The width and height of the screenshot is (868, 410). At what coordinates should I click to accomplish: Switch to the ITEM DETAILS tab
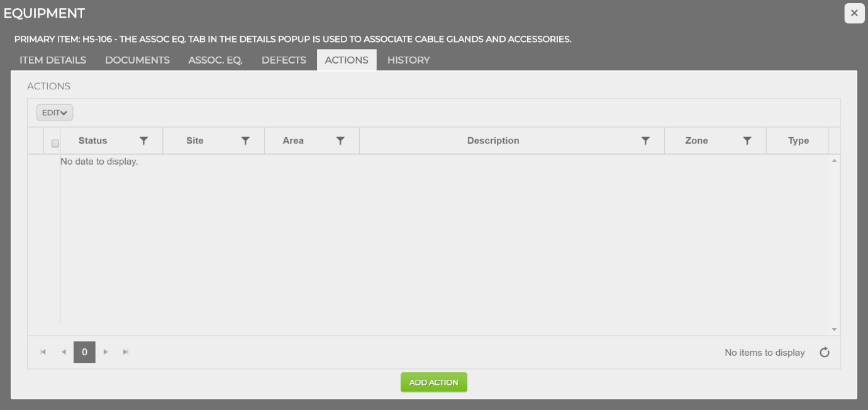[x=52, y=60]
